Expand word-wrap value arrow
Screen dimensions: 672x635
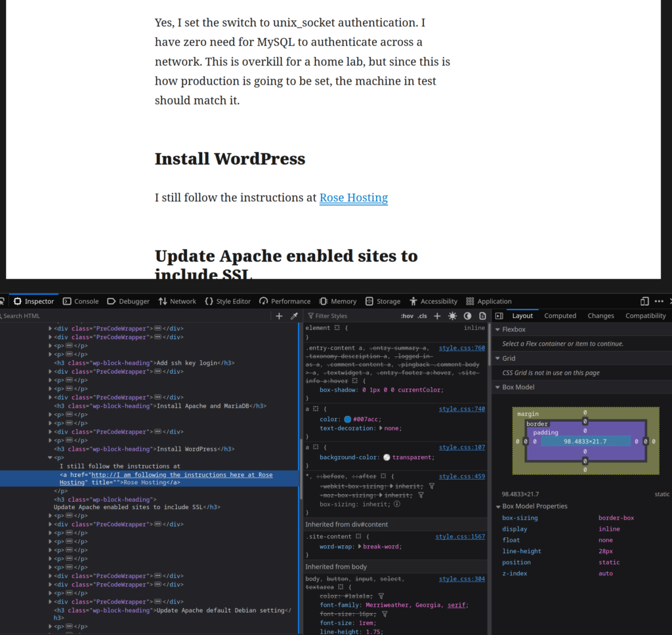[360, 546]
